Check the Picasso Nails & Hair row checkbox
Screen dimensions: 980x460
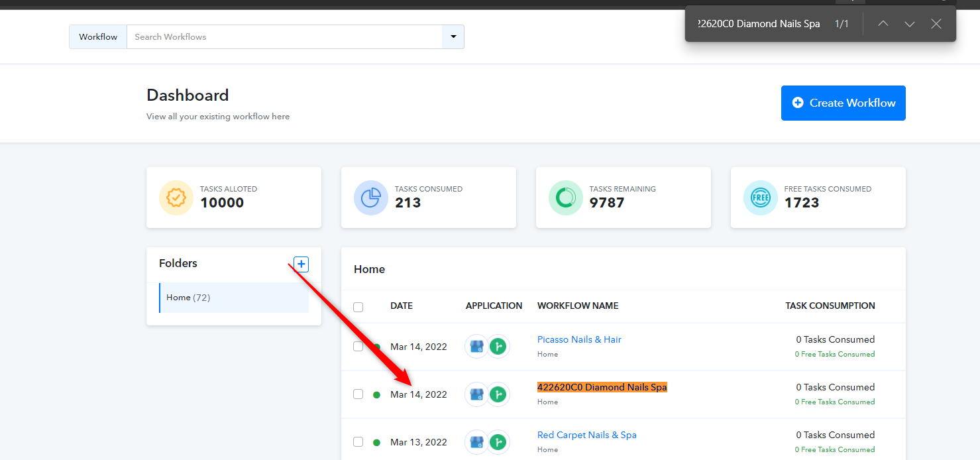pos(358,346)
